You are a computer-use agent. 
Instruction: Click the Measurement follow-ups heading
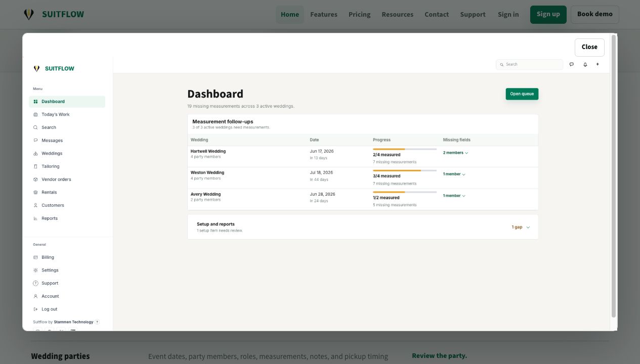tap(223, 121)
